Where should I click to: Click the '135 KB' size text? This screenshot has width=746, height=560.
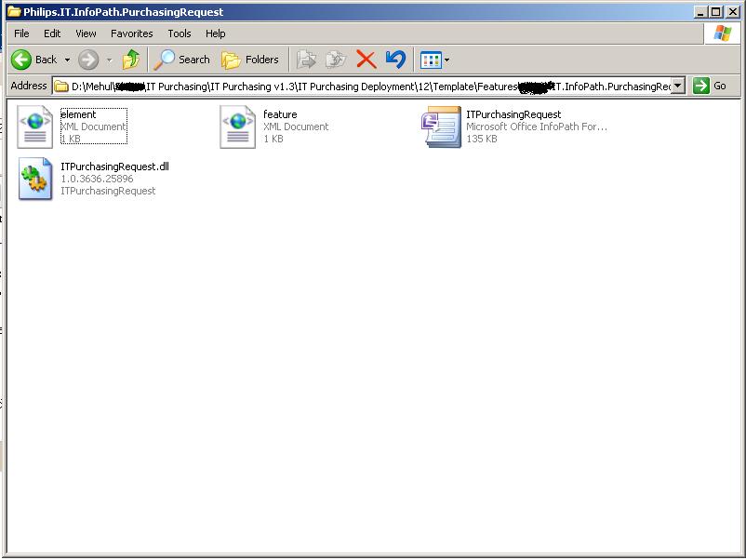pyautogui.click(x=482, y=139)
